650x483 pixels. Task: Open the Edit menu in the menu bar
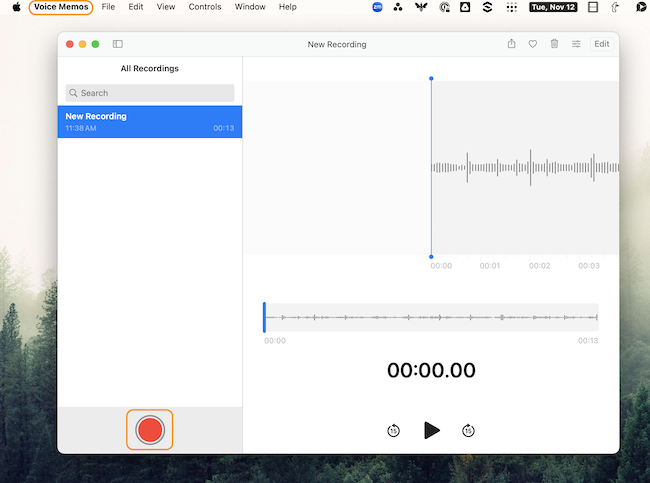click(136, 7)
